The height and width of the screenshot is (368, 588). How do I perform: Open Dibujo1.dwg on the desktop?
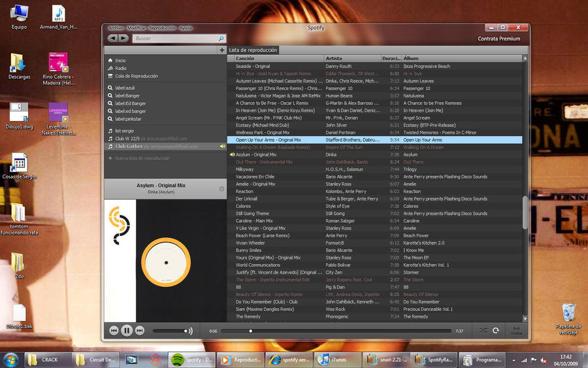19,116
